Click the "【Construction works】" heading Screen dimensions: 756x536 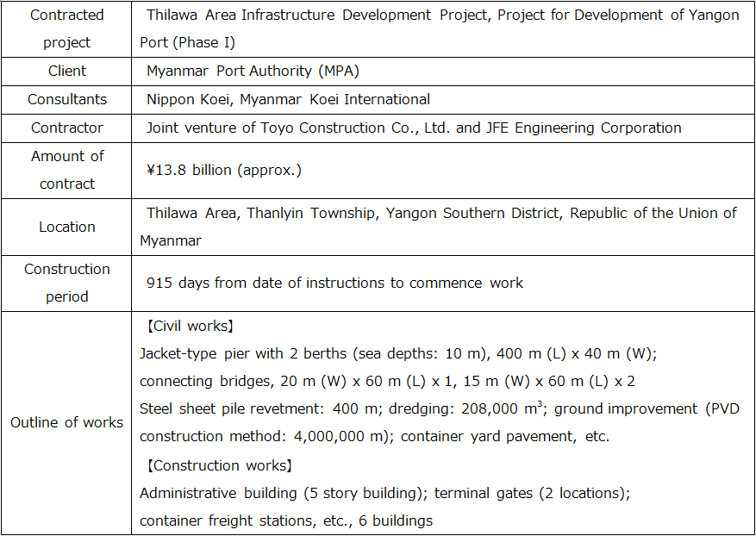pos(220,465)
